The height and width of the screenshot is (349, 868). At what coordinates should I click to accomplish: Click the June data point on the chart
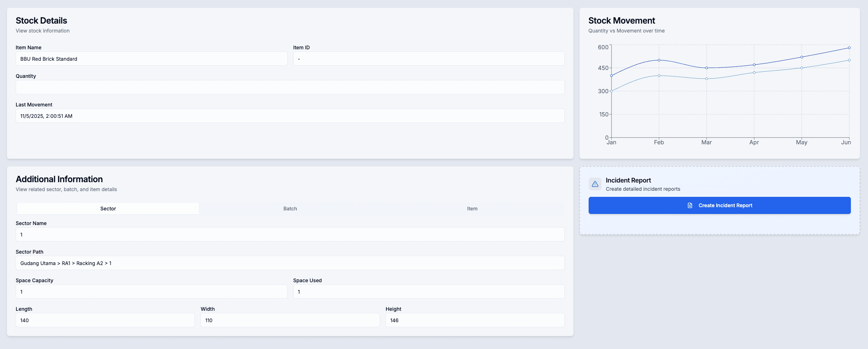pyautogui.click(x=848, y=48)
